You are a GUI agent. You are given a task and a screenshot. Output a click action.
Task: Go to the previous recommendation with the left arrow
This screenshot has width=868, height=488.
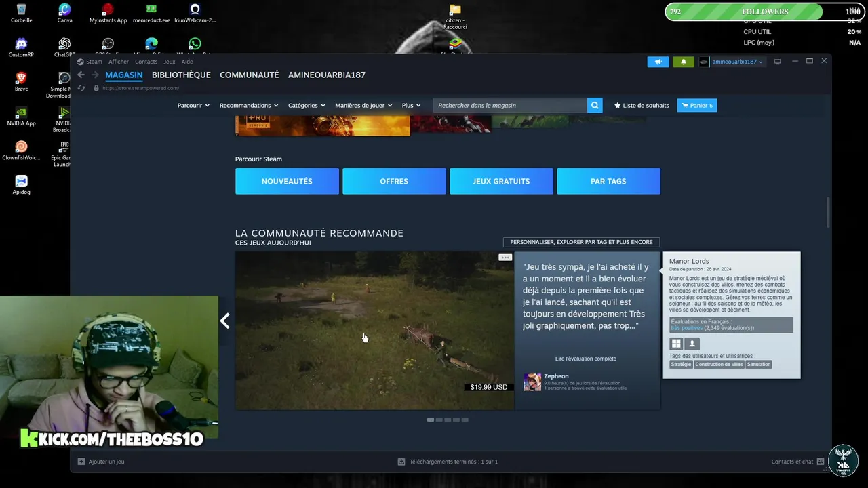[x=224, y=321]
